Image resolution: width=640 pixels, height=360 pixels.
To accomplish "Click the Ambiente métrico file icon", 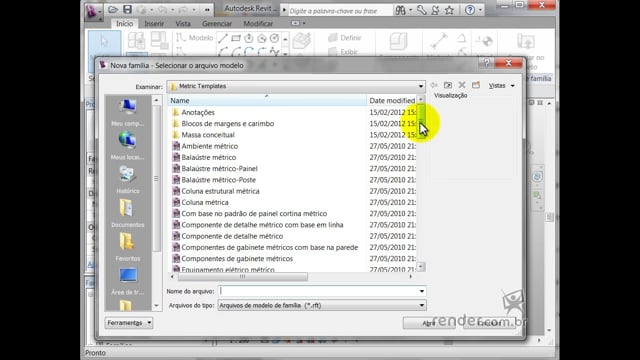I will [176, 146].
